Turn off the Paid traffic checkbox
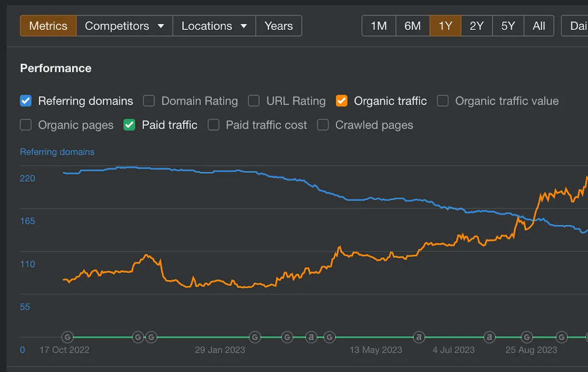This screenshot has width=588, height=372. (x=129, y=125)
